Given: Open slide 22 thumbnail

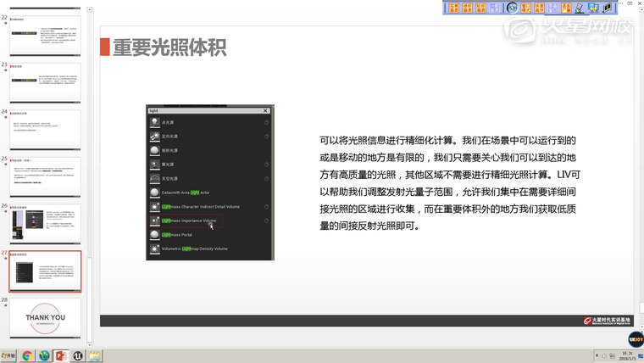Looking at the screenshot, I should [x=45, y=36].
